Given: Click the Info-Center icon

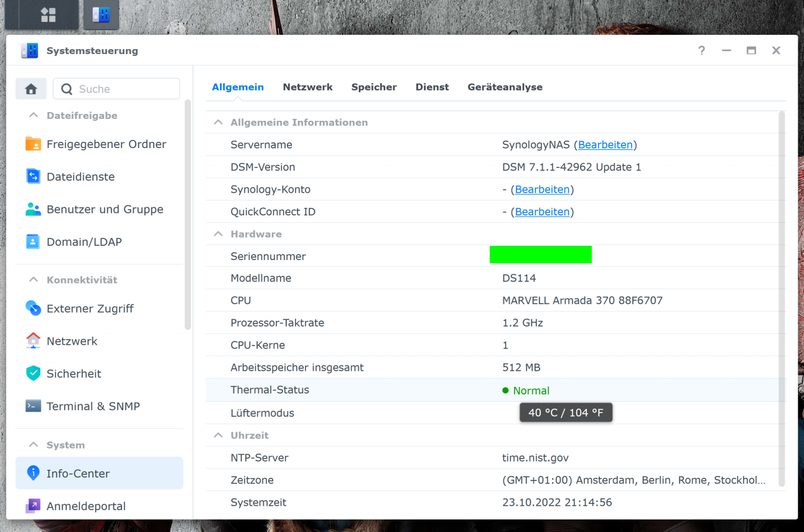Looking at the screenshot, I should (33, 473).
